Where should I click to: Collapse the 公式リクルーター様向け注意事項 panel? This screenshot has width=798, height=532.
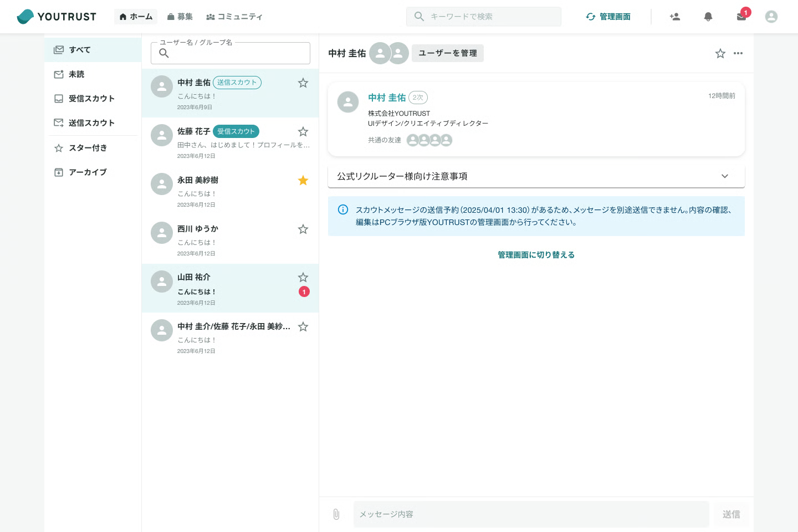[725, 176]
